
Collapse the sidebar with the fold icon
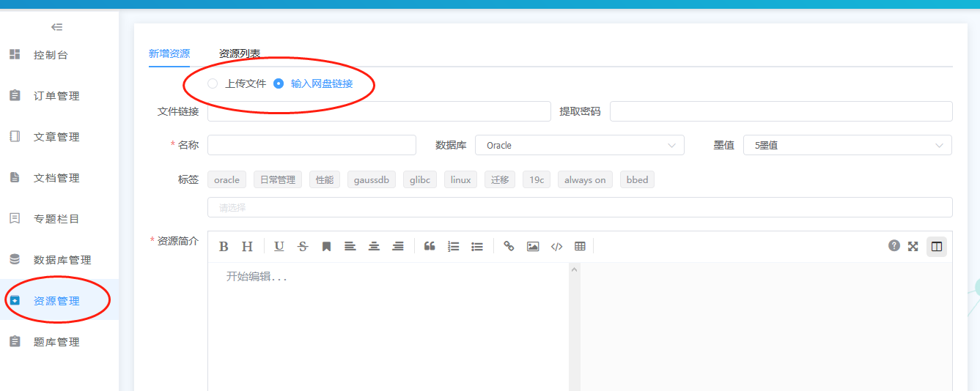tap(56, 27)
